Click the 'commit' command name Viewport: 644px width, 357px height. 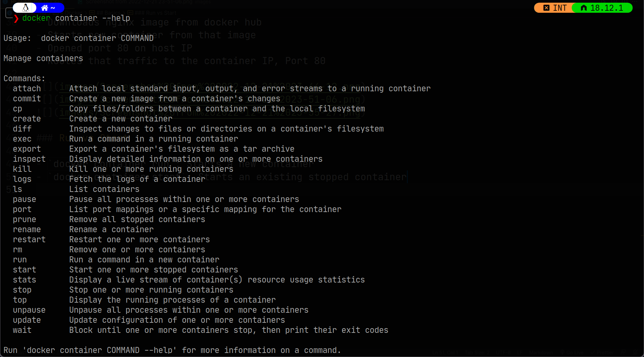[27, 99]
